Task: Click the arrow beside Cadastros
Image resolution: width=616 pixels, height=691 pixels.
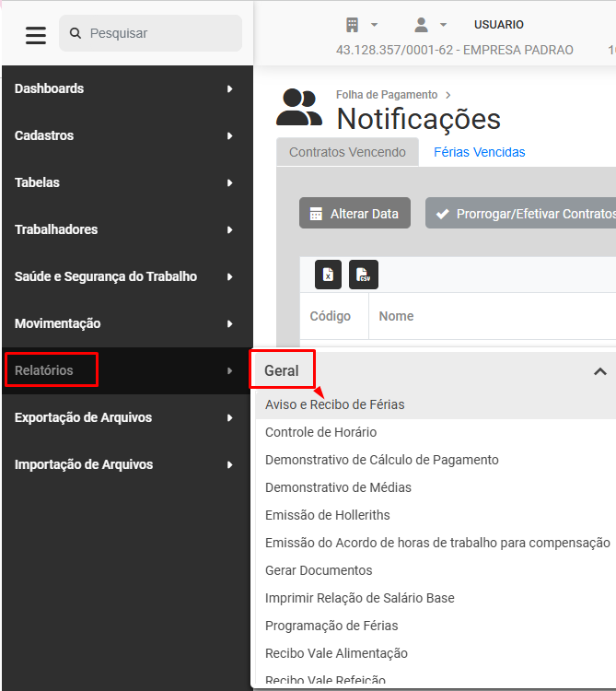Action: click(x=229, y=135)
